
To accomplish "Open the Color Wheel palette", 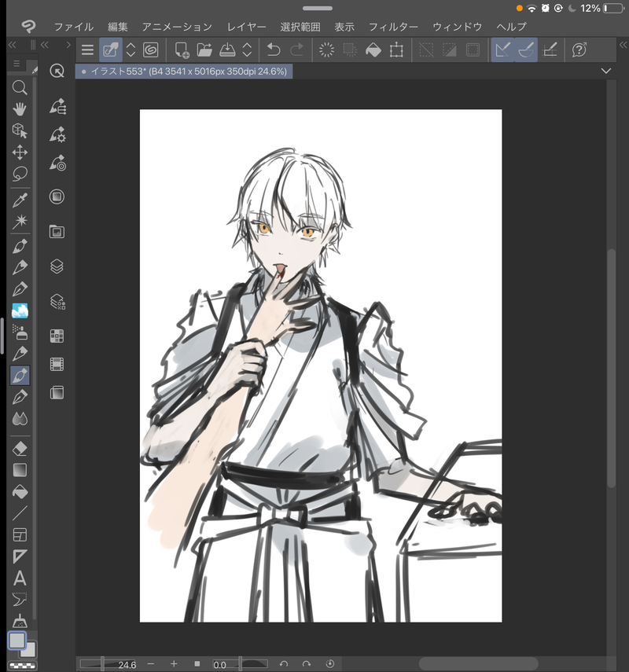I will (x=57, y=196).
